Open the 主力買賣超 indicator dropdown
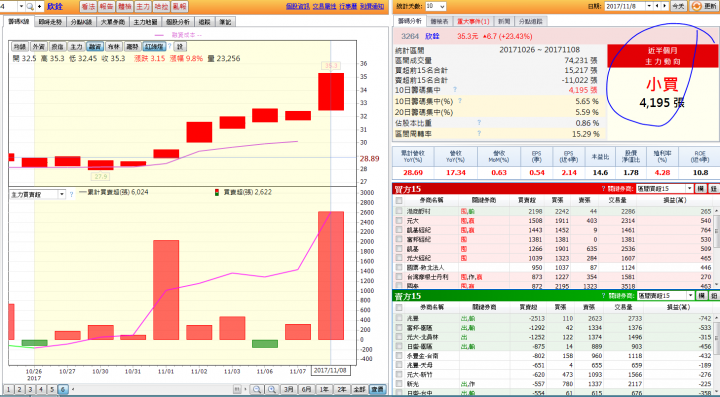This screenshot has height=397, width=720. pos(62,195)
